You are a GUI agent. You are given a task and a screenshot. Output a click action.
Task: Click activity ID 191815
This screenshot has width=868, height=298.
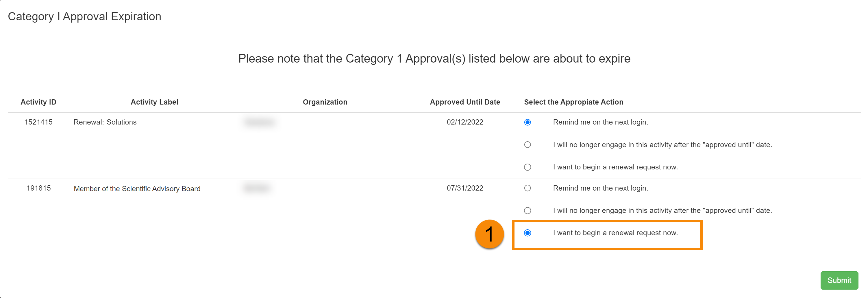(38, 188)
